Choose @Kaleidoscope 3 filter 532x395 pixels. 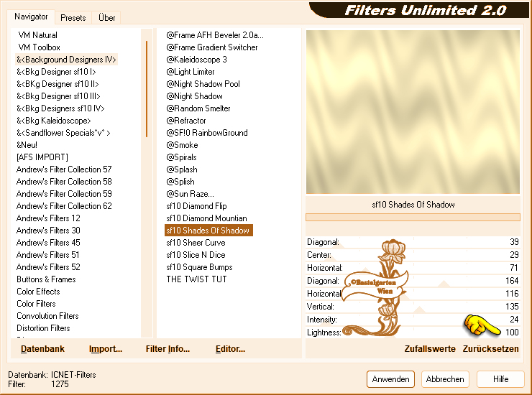pos(196,60)
